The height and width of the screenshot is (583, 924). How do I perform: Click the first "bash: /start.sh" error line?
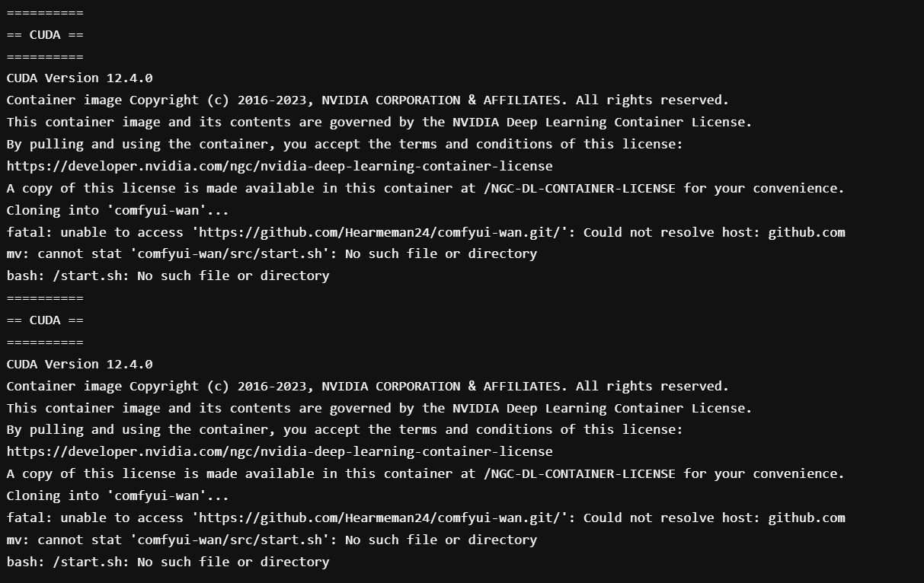tap(168, 276)
